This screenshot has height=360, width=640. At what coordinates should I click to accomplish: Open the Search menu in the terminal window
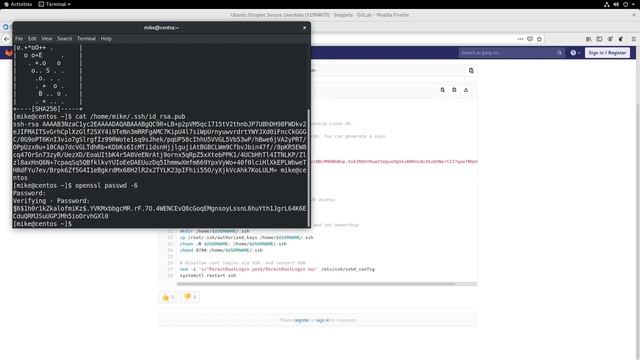coord(64,38)
